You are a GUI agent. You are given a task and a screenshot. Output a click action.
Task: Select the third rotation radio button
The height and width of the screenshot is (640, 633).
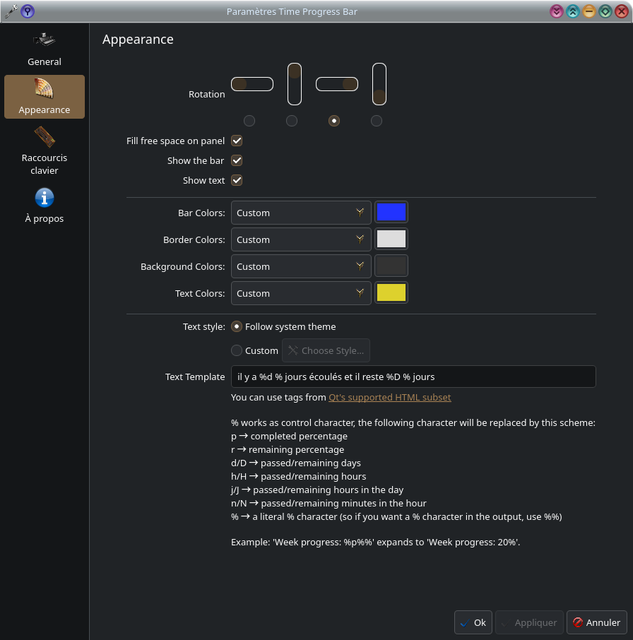(334, 121)
